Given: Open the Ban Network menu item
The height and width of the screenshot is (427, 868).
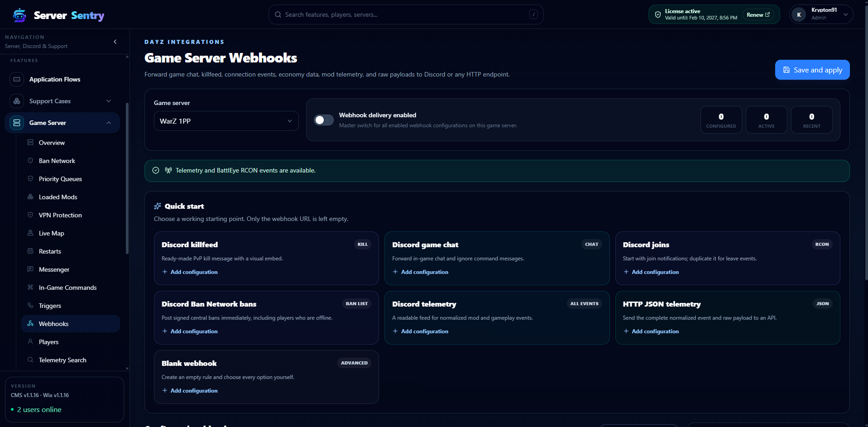Looking at the screenshot, I should coord(71,161).
